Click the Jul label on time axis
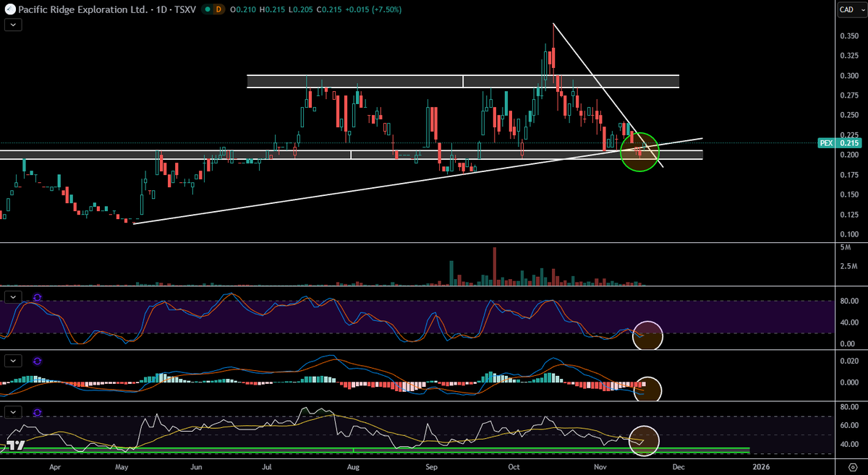 tap(267, 467)
